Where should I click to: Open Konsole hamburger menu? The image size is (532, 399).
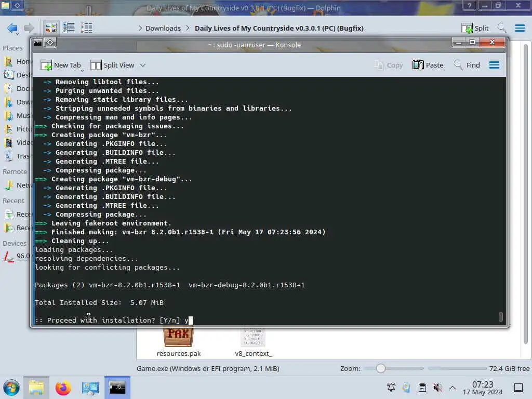[x=494, y=65]
